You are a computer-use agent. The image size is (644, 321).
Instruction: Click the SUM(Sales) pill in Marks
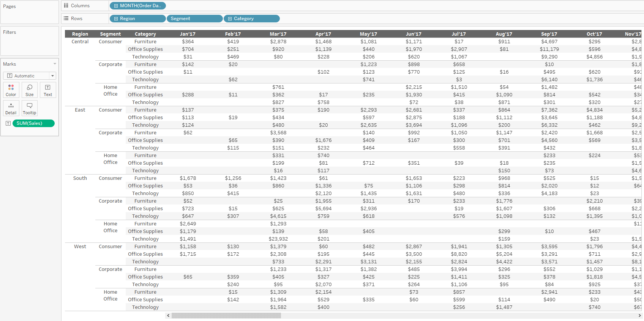33,123
